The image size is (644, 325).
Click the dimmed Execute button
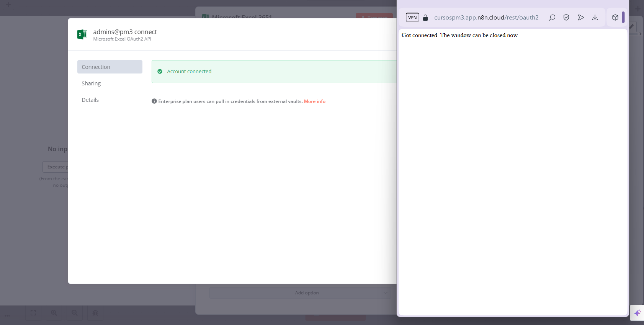56,167
